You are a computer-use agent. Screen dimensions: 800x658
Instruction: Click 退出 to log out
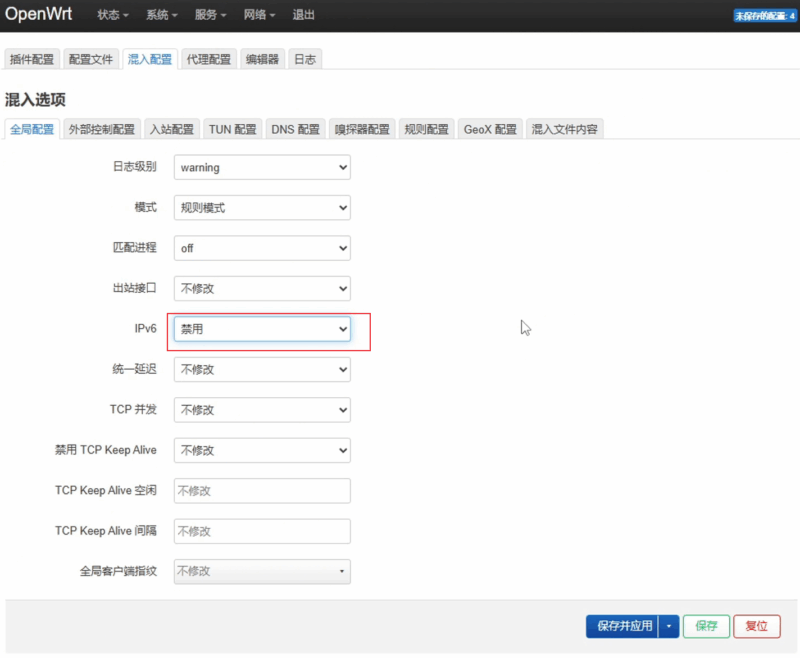(x=303, y=16)
